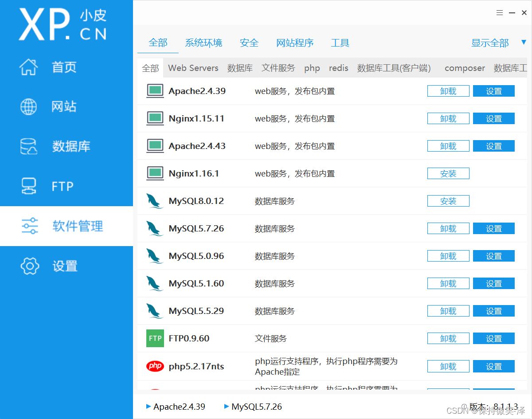
Task: Click the Nginx1.16.1 monitor icon
Action: [x=155, y=173]
